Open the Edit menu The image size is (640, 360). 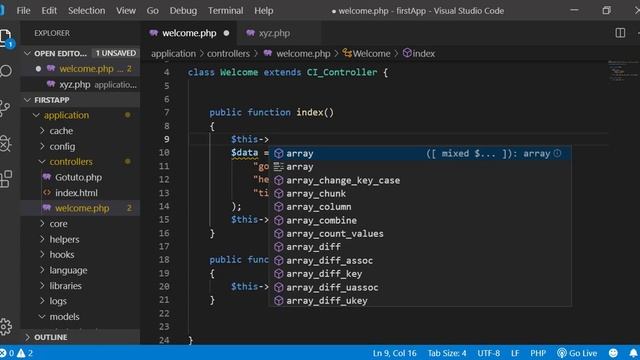(x=49, y=11)
